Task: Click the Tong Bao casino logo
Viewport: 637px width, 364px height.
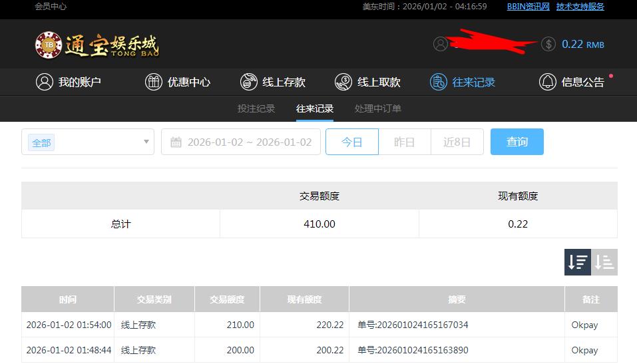Action: [97, 45]
